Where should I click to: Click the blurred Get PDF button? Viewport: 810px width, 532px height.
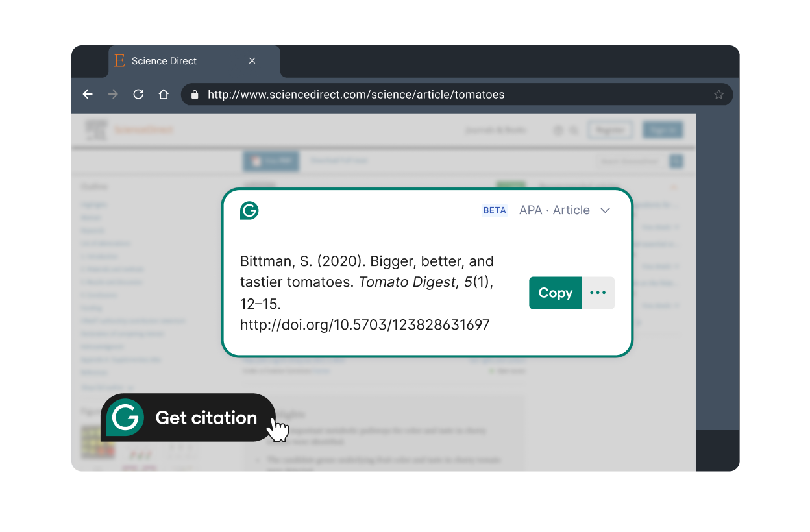coord(271,161)
